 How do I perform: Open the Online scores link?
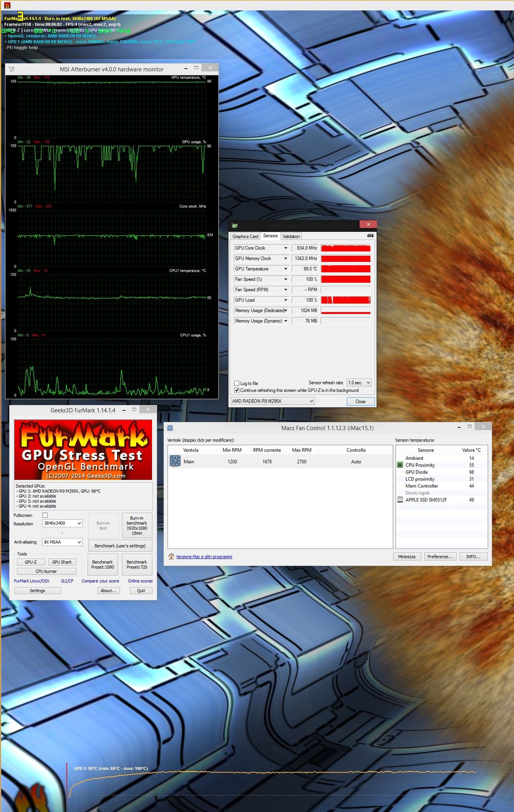coord(140,581)
